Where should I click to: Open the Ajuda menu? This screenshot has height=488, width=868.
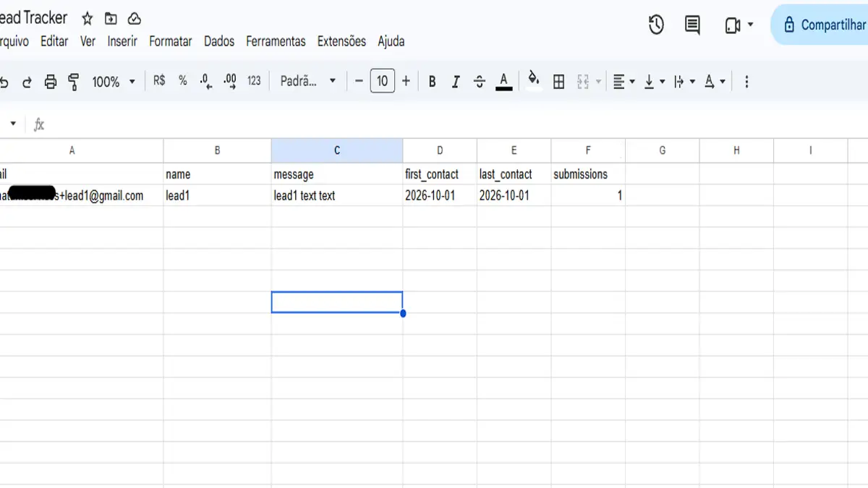[x=391, y=41]
